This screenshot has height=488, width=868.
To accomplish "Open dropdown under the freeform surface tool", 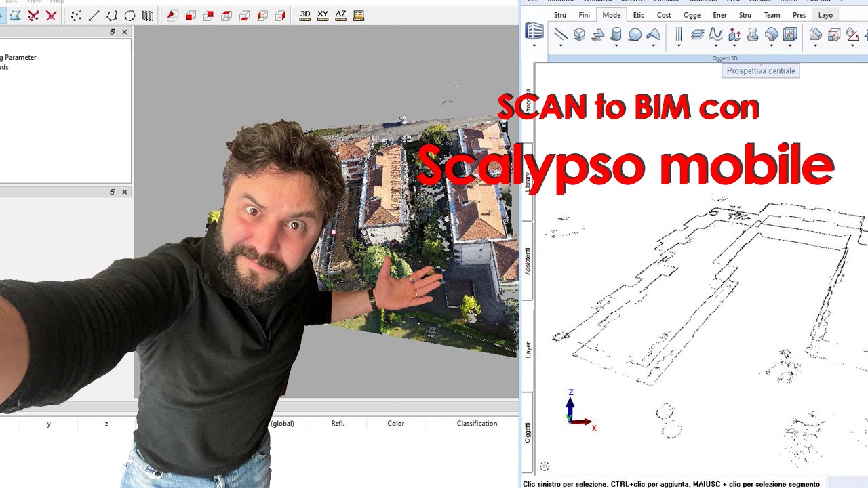I will point(653,45).
